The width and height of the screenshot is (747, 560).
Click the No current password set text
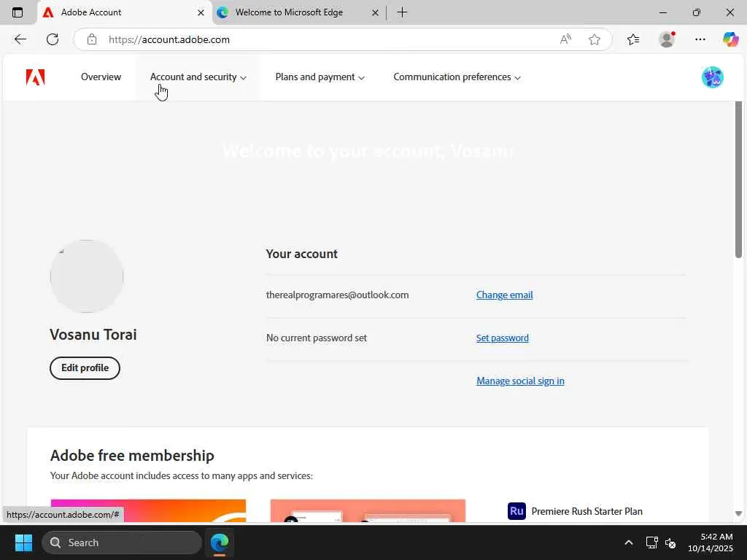[x=317, y=338]
